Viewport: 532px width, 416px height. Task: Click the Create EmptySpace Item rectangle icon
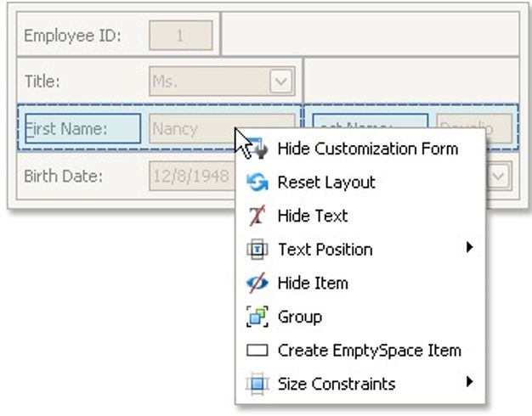click(x=257, y=351)
